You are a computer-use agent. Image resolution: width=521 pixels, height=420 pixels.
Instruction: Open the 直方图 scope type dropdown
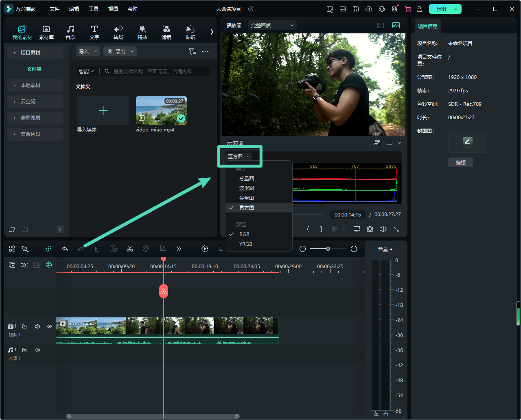point(239,157)
